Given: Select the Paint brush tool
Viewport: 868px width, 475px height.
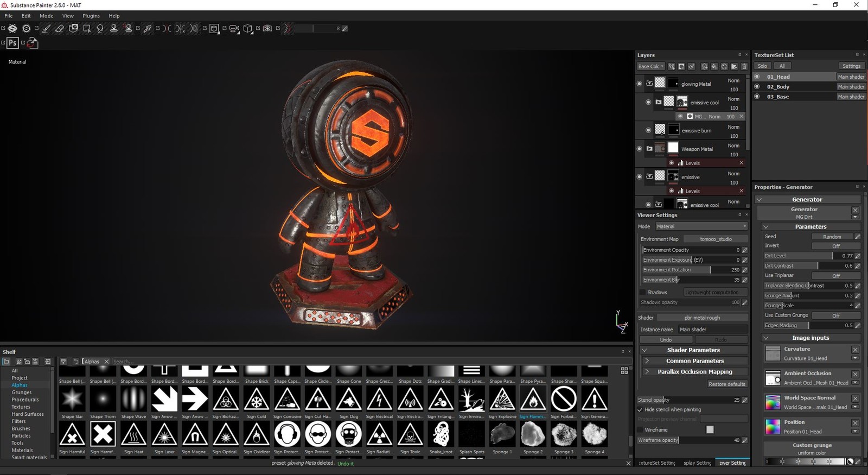Looking at the screenshot, I should [46, 29].
